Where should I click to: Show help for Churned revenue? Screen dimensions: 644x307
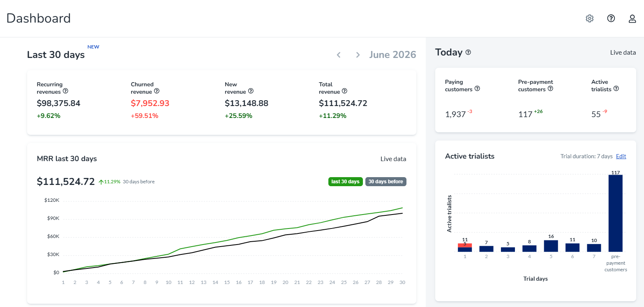[x=157, y=91]
